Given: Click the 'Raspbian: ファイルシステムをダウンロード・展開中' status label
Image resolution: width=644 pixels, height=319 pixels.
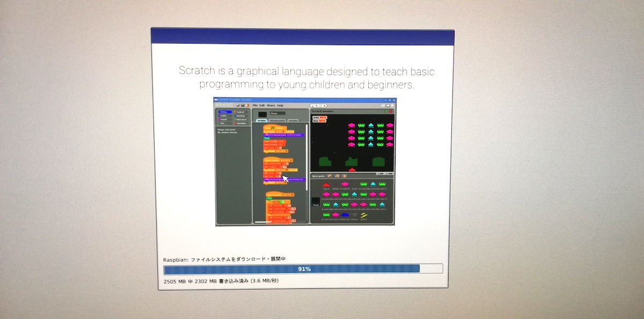Looking at the screenshot, I should click(224, 259).
